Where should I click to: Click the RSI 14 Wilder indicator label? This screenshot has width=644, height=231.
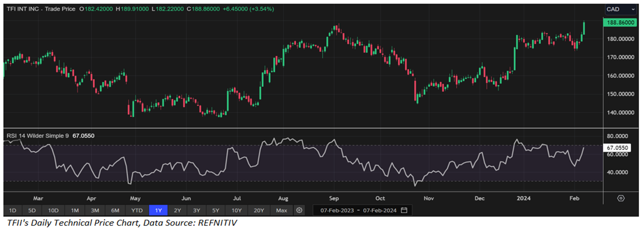point(37,136)
